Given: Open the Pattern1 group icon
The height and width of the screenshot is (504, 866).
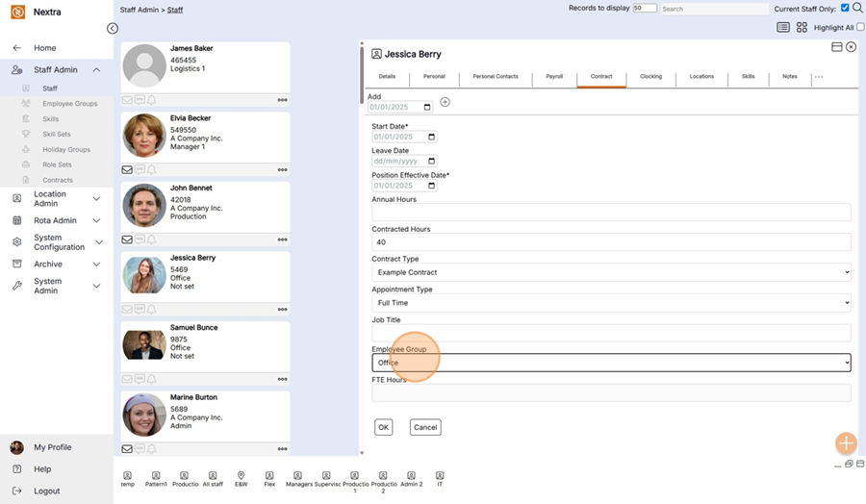Looking at the screenshot, I should tap(156, 475).
